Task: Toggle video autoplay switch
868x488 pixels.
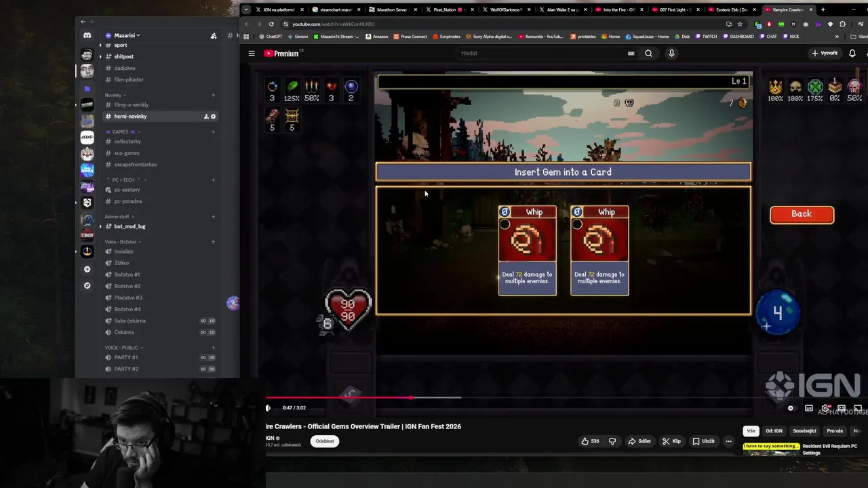Action: (x=791, y=408)
